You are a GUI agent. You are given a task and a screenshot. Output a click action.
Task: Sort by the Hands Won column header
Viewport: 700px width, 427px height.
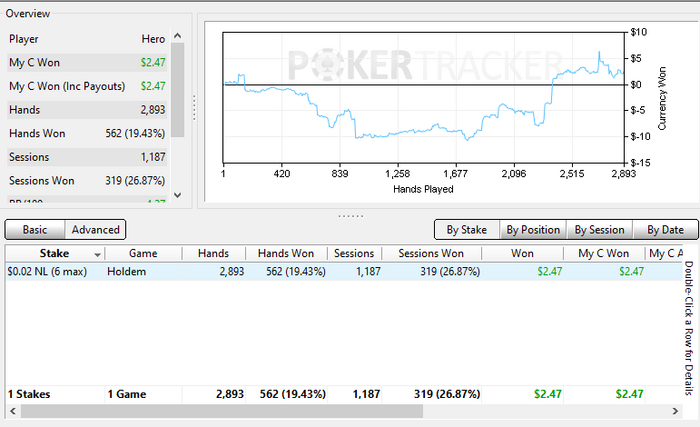pos(286,253)
